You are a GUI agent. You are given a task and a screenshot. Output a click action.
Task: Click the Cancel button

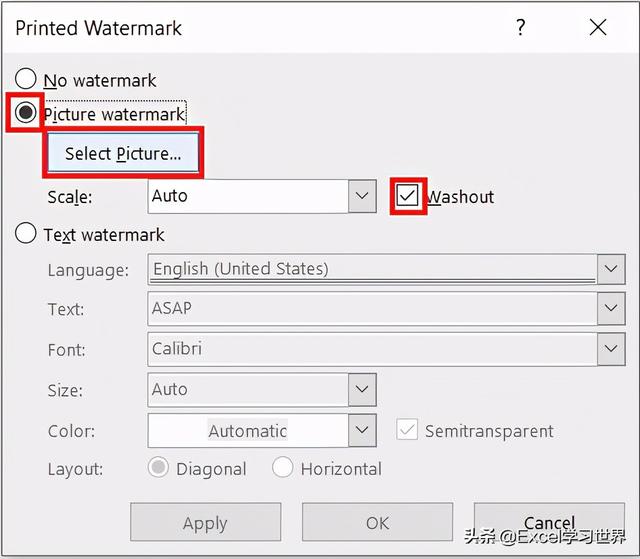[549, 523]
